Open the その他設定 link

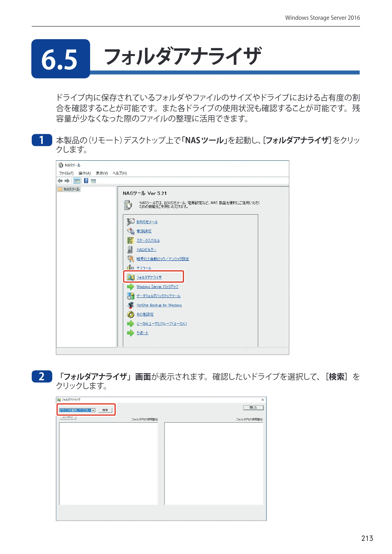pos(145,314)
